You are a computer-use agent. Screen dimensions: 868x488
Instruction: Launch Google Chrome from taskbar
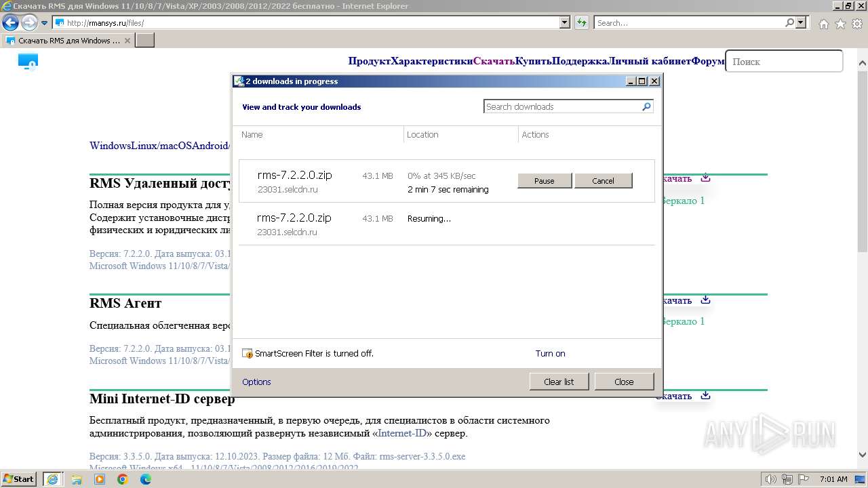coord(123,479)
